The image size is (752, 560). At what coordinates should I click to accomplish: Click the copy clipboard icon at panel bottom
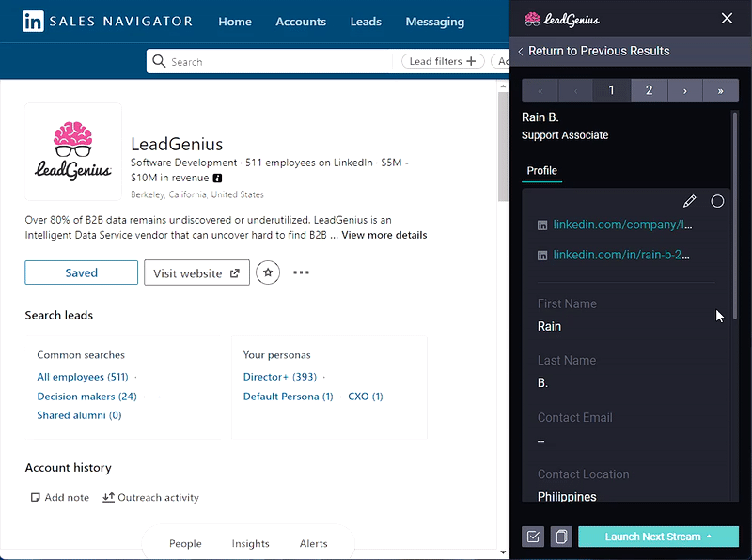click(x=561, y=537)
